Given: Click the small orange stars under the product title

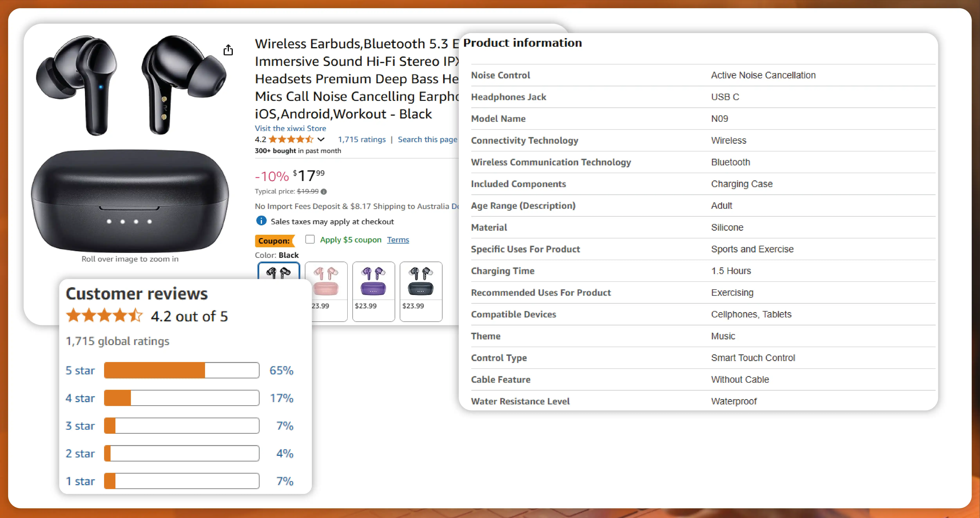Looking at the screenshot, I should click(291, 140).
